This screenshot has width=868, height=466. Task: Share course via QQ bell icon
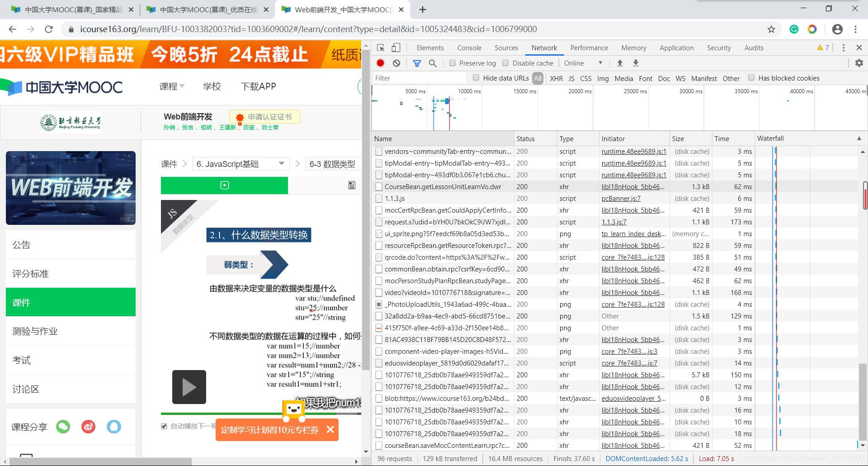[114, 427]
